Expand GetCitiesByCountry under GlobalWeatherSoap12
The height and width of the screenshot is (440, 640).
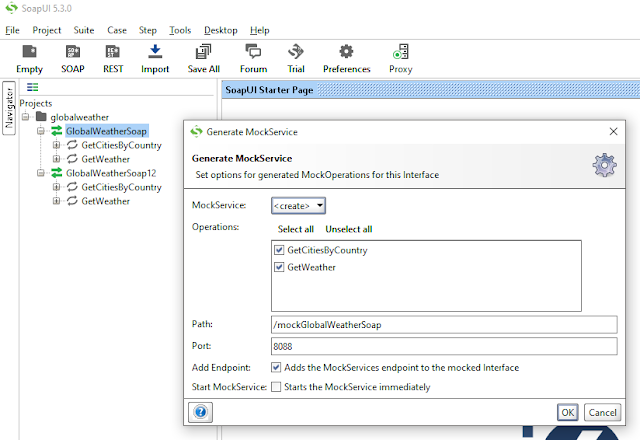tap(56, 187)
